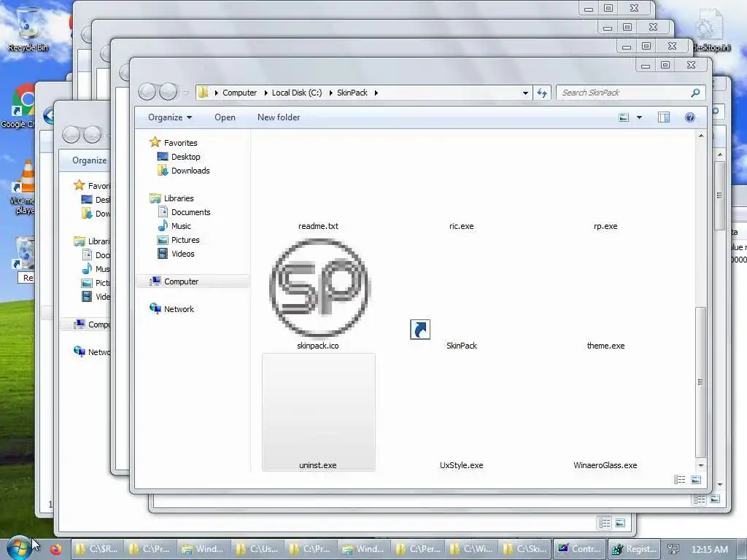
Task: Click the Start button orb
Action: point(18,548)
